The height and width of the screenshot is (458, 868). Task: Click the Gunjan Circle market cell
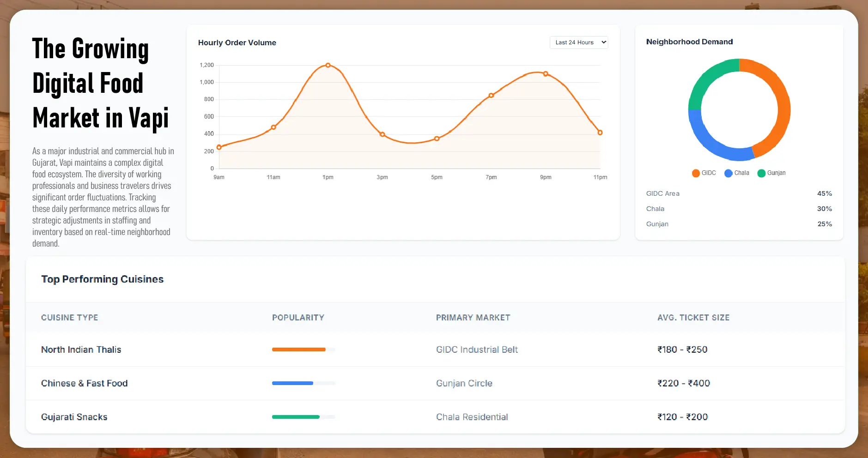click(x=464, y=383)
